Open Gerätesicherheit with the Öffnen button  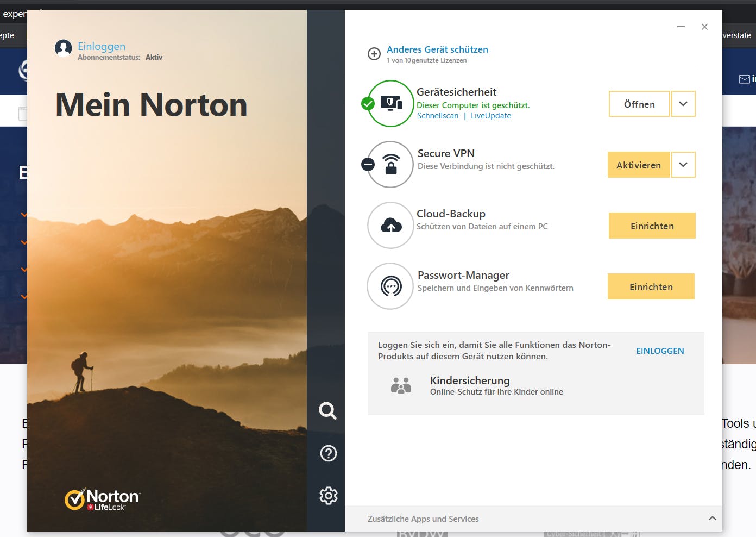pos(639,103)
